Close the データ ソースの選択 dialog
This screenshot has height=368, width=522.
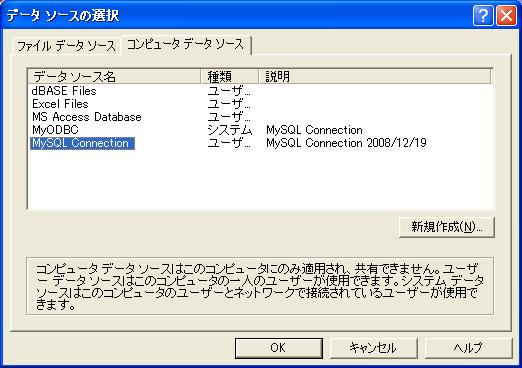(506, 15)
